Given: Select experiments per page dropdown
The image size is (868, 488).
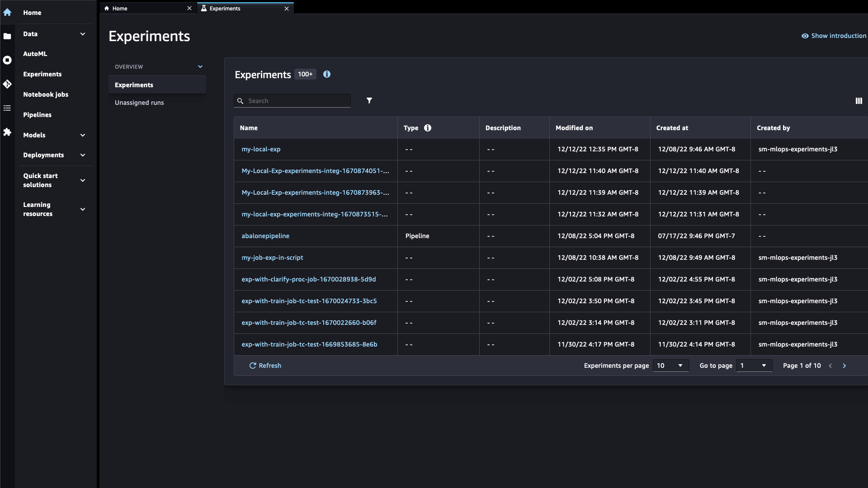Looking at the screenshot, I should click(670, 365).
